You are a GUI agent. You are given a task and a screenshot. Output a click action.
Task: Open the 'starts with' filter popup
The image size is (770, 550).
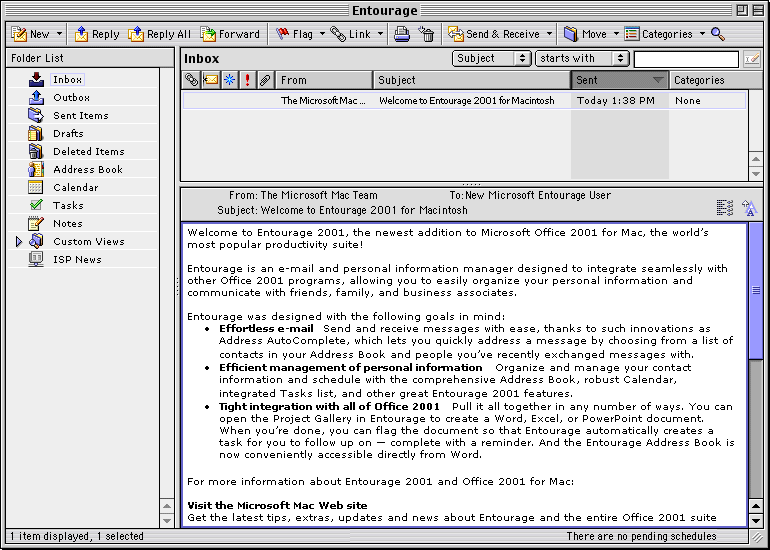tap(582, 58)
